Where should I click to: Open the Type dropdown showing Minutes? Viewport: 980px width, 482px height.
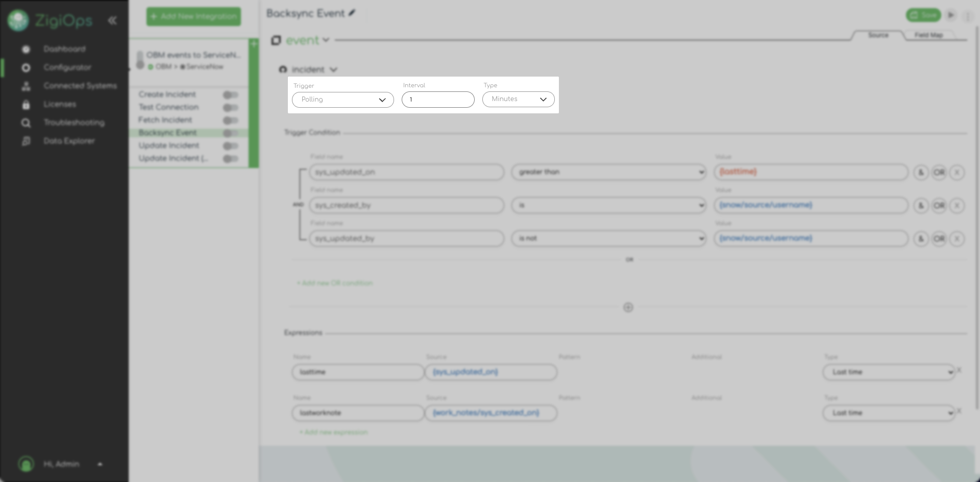518,99
